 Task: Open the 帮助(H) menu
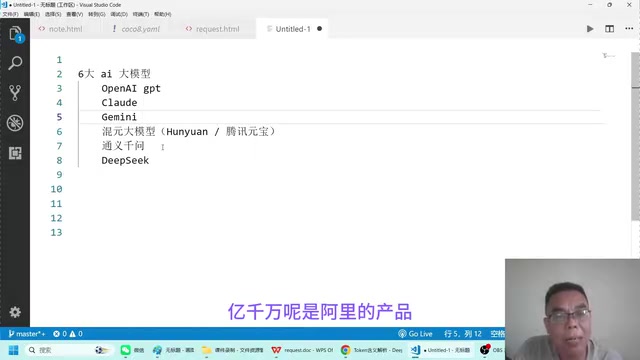coord(162,14)
